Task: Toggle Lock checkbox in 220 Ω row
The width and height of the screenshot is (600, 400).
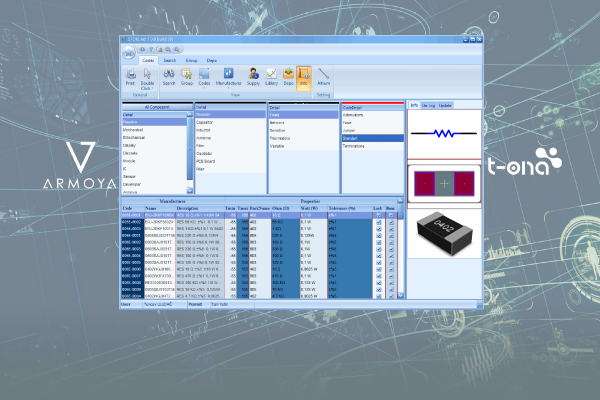Action: pyautogui.click(x=378, y=236)
